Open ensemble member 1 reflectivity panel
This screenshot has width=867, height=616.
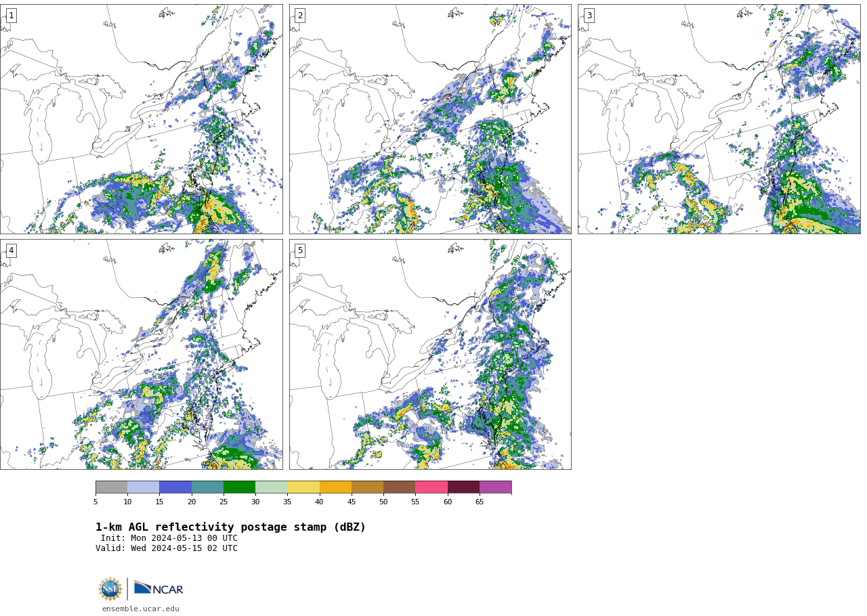[x=141, y=119]
